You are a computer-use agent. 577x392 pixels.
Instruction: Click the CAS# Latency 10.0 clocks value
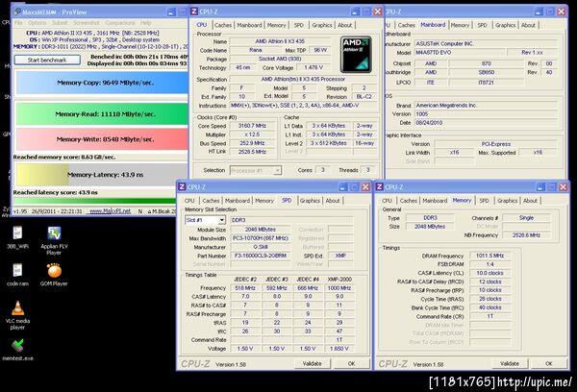pyautogui.click(x=489, y=273)
